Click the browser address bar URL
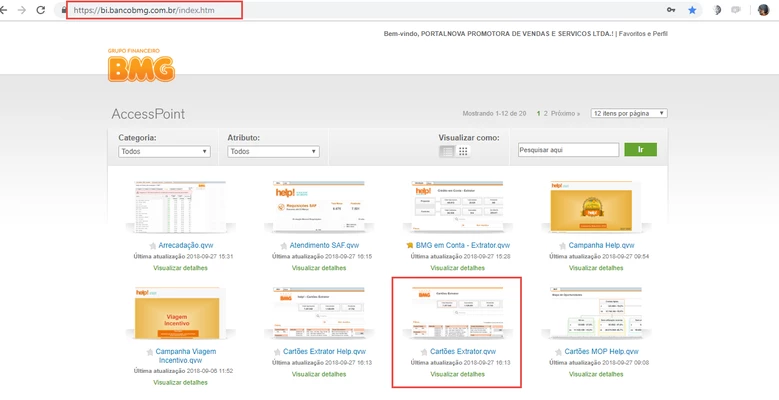779x400 pixels. [144, 10]
